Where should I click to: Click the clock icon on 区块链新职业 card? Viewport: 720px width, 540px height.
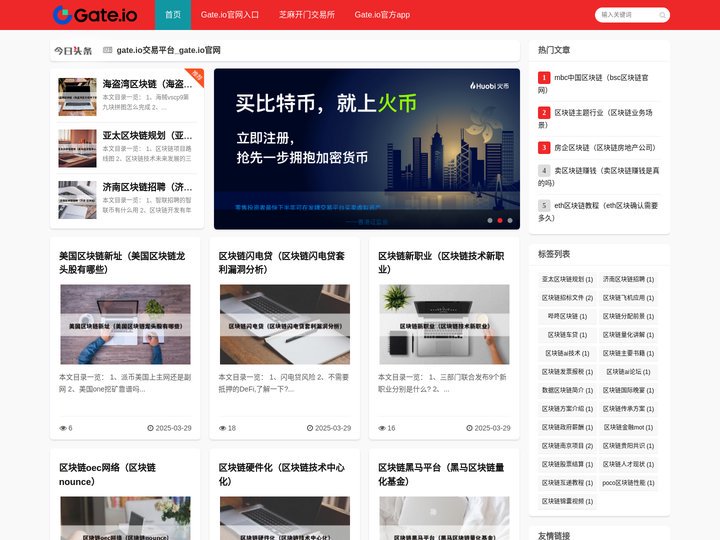tap(469, 428)
